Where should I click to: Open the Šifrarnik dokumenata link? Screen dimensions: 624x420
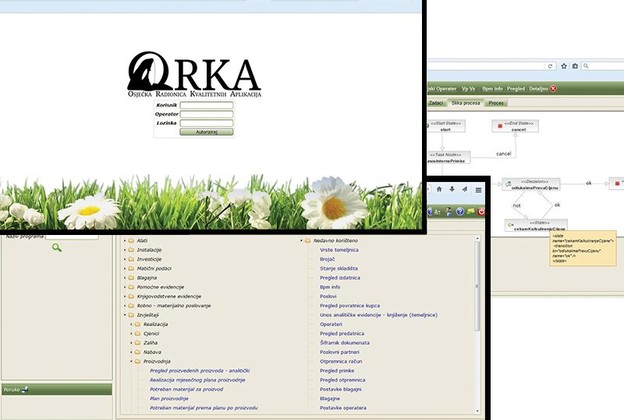(345, 343)
